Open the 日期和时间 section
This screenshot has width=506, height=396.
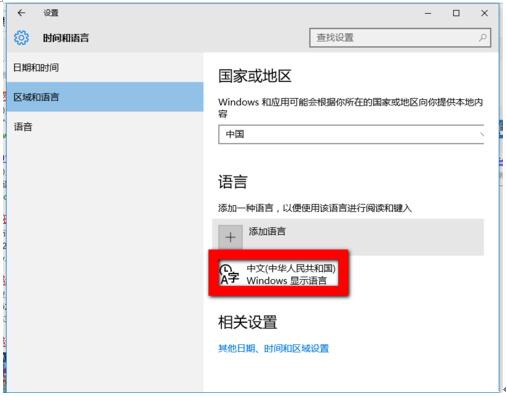pos(105,67)
